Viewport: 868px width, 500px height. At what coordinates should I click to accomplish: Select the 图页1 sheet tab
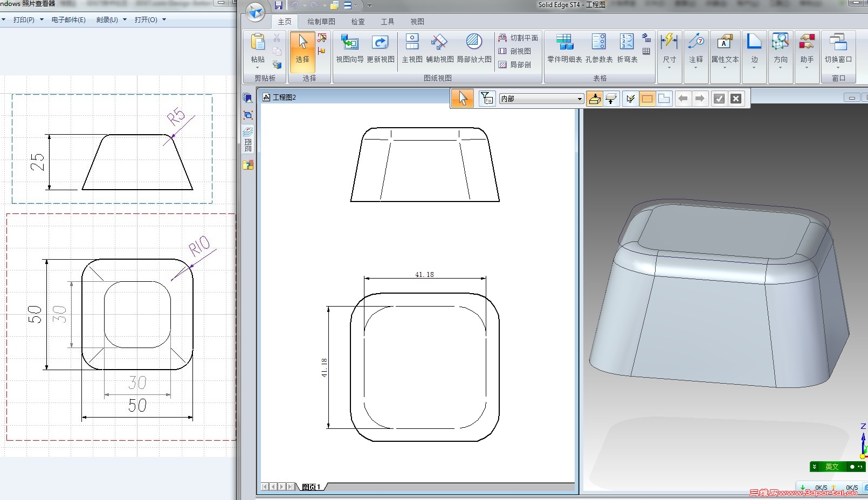pyautogui.click(x=311, y=487)
